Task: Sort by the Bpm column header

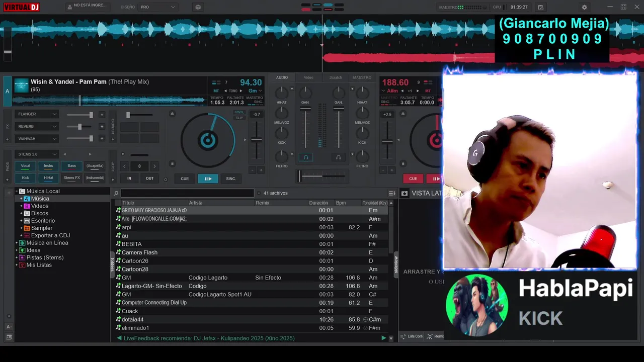Action: click(347, 203)
